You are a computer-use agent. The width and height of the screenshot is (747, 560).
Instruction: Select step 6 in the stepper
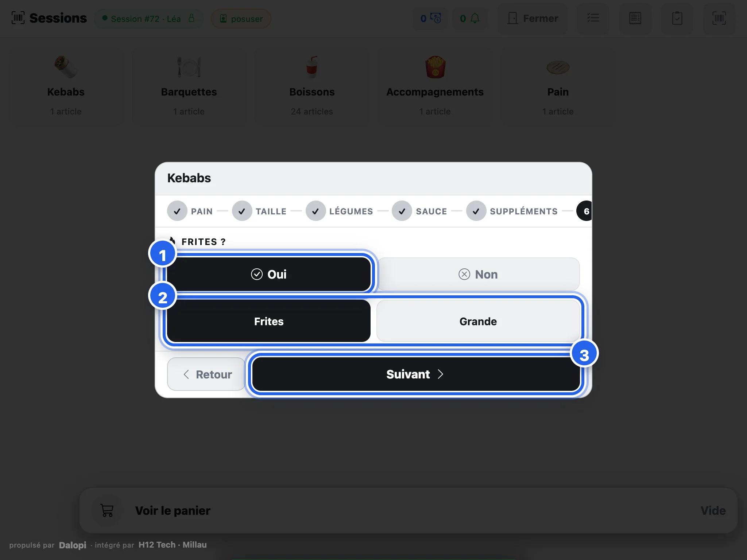pos(585,211)
